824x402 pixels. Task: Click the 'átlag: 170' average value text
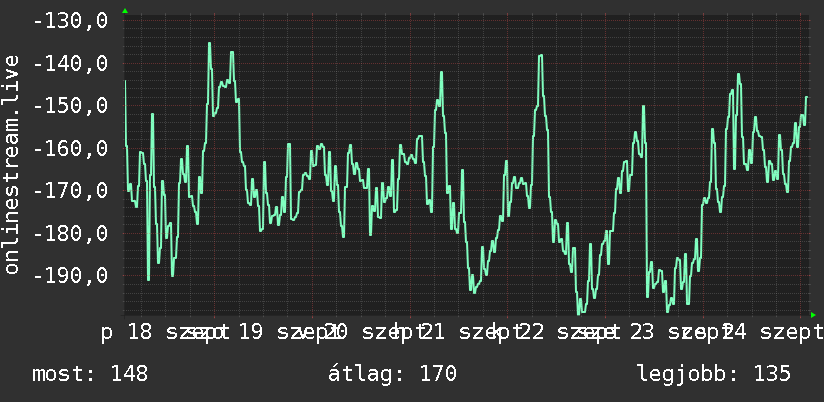click(393, 374)
